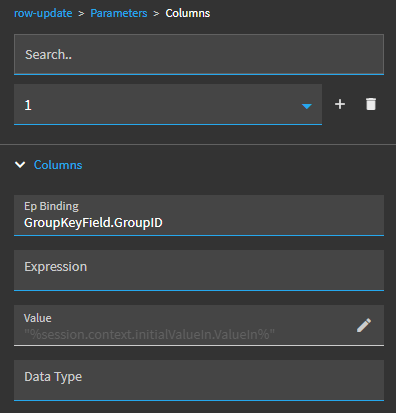The height and width of the screenshot is (413, 396).
Task: Click the blue dropdown arrow caret
Action: click(307, 106)
